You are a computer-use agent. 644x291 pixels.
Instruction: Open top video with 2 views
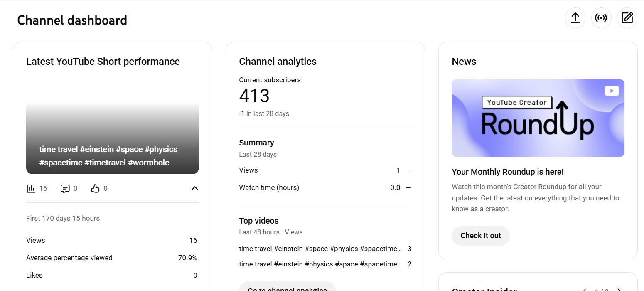click(320, 264)
